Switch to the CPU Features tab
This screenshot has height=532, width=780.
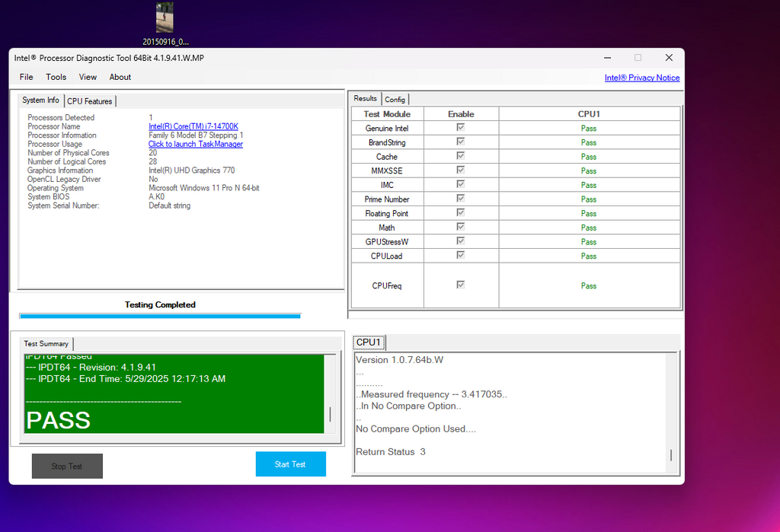coord(90,101)
